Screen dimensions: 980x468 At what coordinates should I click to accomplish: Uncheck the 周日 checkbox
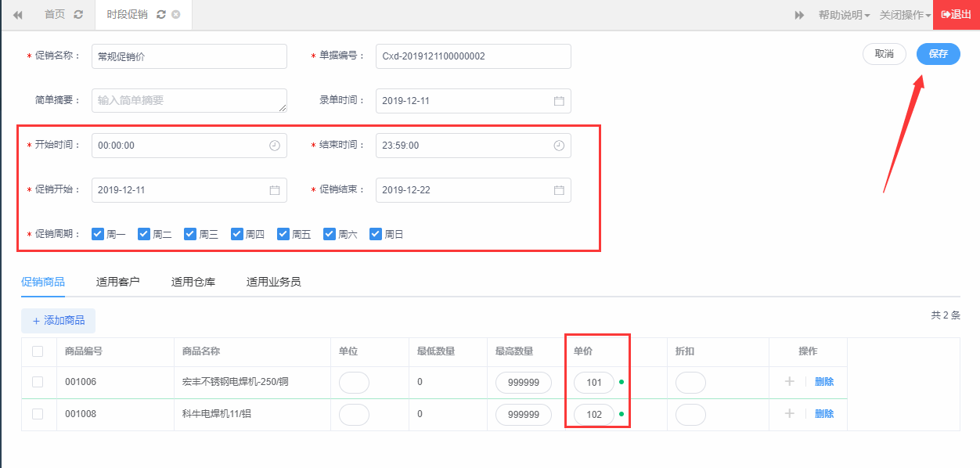[x=376, y=234]
